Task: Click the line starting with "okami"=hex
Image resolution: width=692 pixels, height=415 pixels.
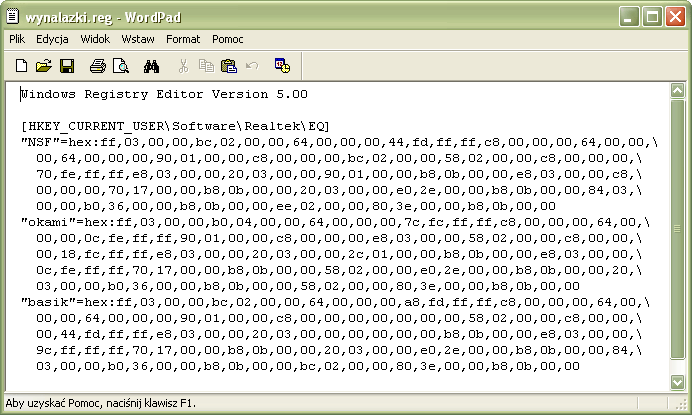Action: point(335,222)
